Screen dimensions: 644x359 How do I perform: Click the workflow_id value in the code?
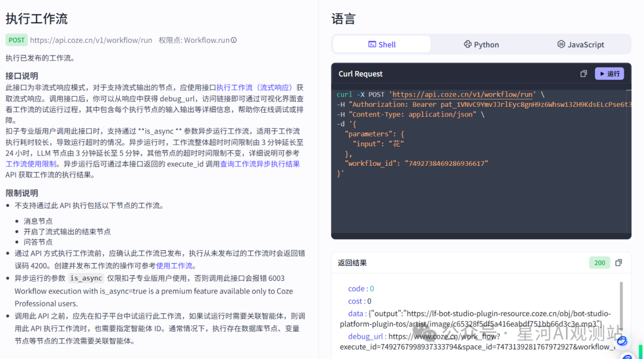[x=447, y=163]
